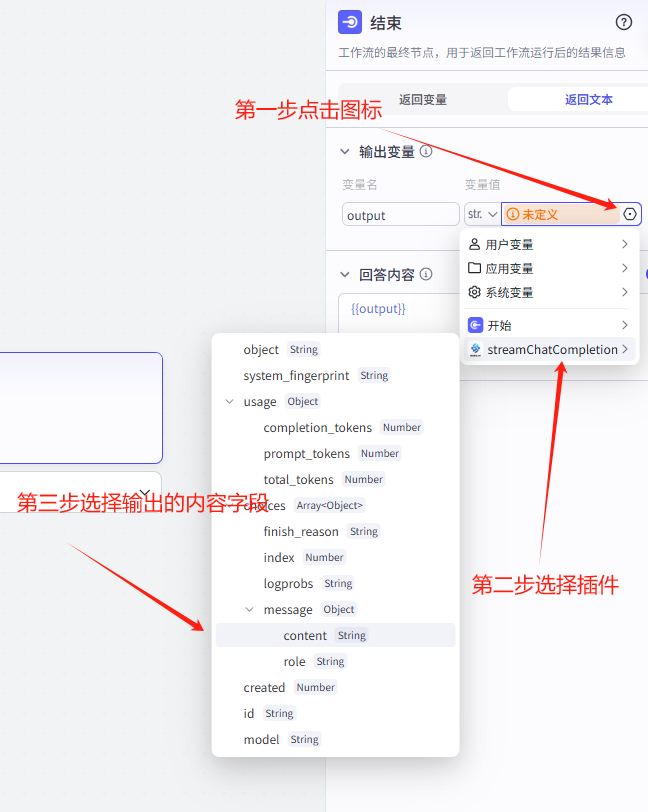
Task: Click the 变量名 column label
Action: click(359, 184)
